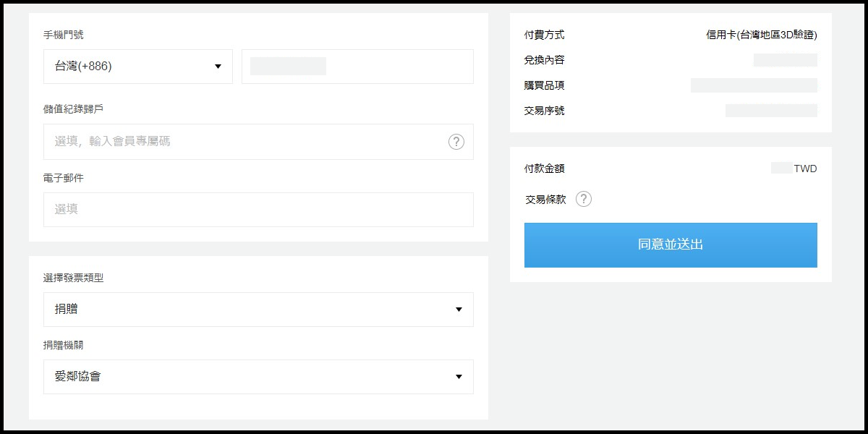Viewport: 868px width, 434px height.
Task: Click the 交易序號 row label
Action: 544,111
